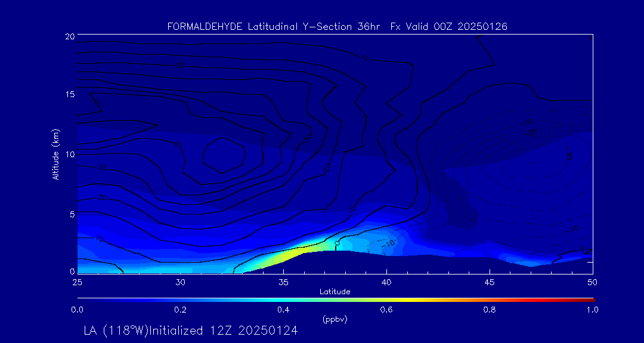Select the altitude axis tick labeled 0
The width and height of the screenshot is (644, 343).
coord(72,271)
